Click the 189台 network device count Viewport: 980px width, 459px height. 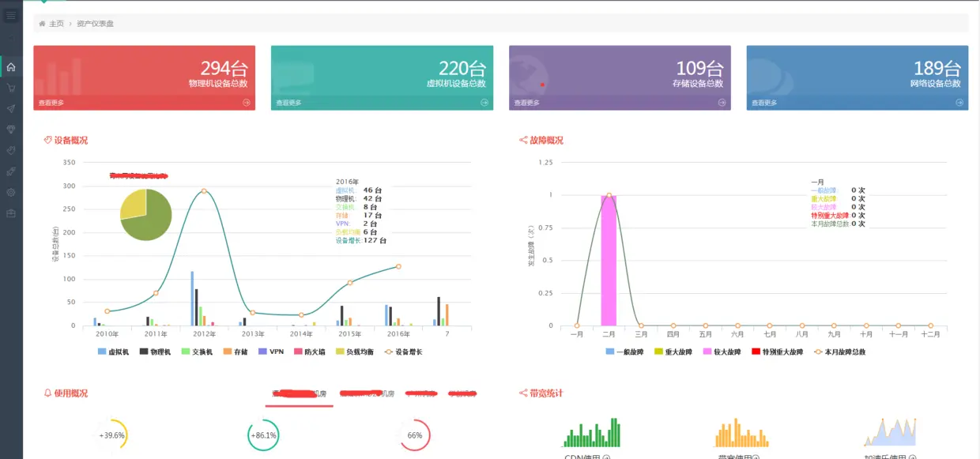pyautogui.click(x=937, y=69)
